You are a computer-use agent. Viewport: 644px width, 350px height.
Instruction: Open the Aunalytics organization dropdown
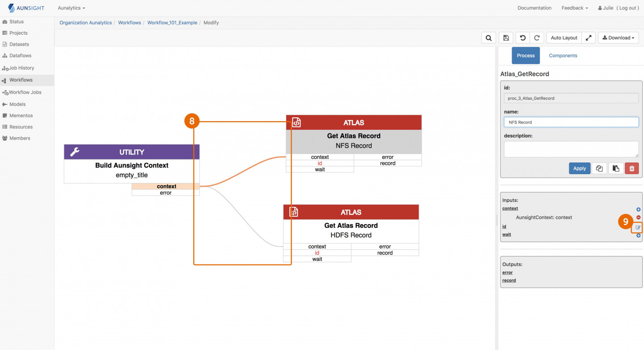(x=71, y=8)
